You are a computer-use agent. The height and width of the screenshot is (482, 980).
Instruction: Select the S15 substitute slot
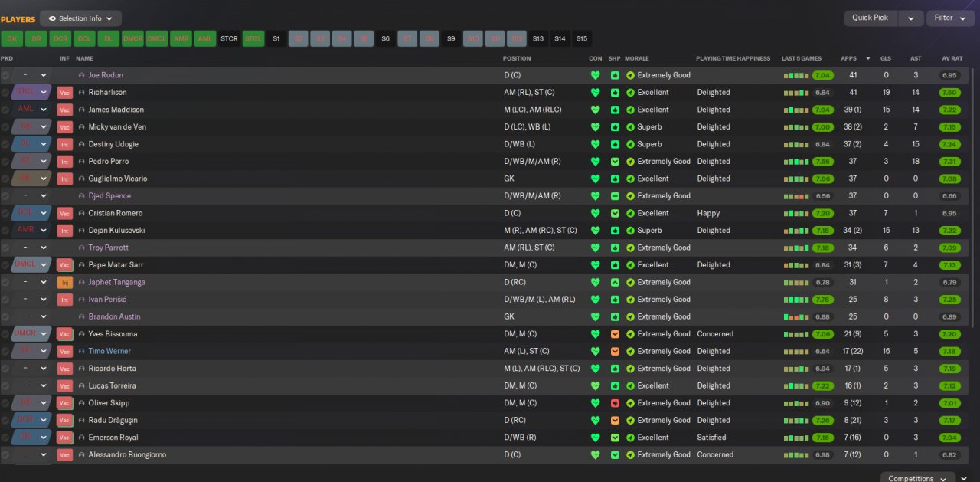point(582,38)
